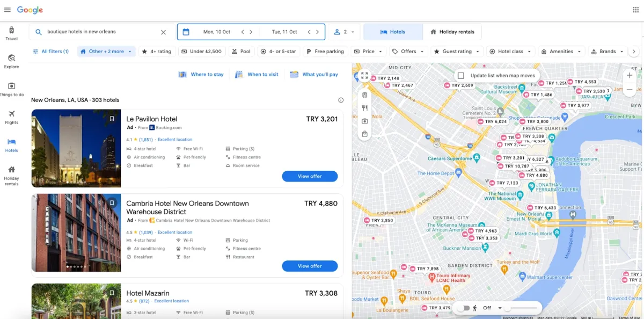Show transit stations on the map

tap(365, 95)
